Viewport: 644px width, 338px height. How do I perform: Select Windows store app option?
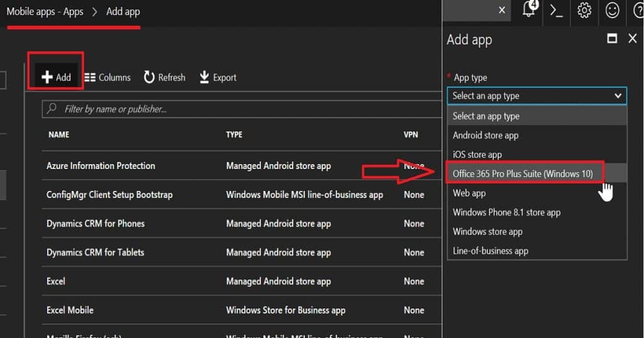pyautogui.click(x=537, y=231)
